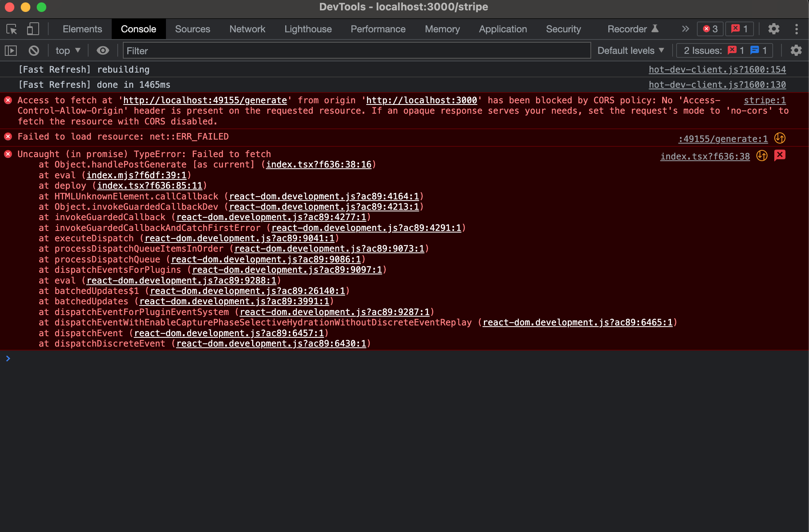Clear console with the ban icon
The width and height of the screenshot is (809, 532).
click(x=34, y=51)
